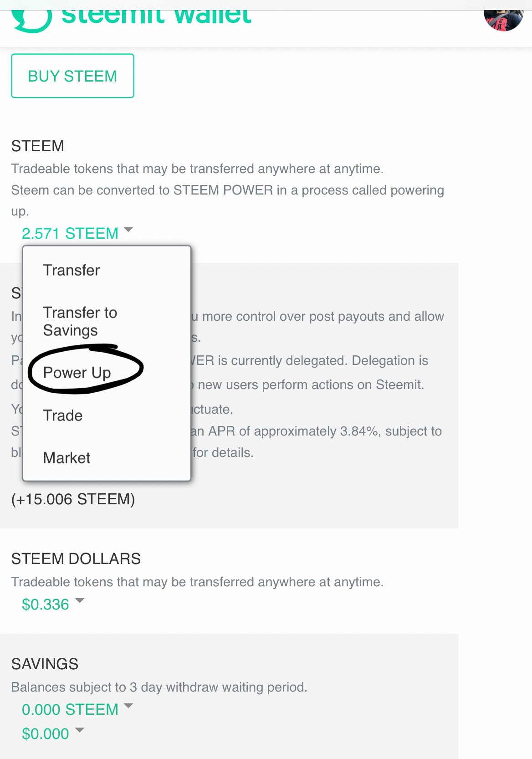Click the arrow next to $0.336
This screenshot has height=759, width=532.
[x=80, y=600]
